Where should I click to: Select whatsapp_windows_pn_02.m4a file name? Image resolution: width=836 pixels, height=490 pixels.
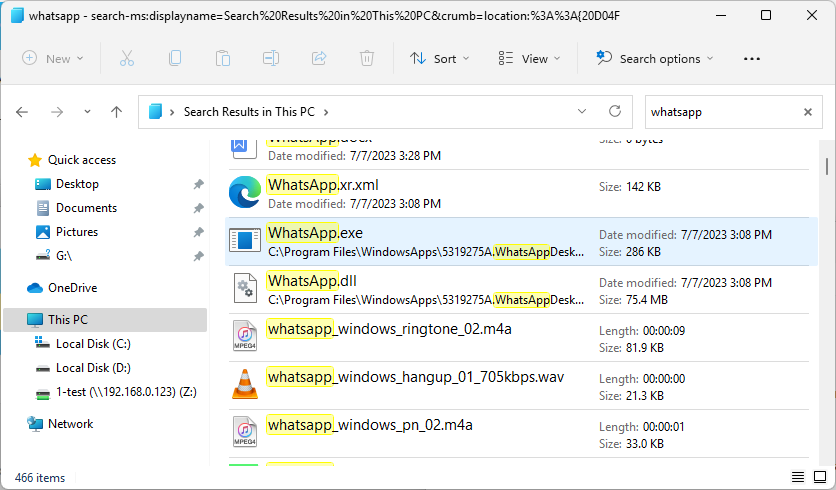pyautogui.click(x=370, y=425)
